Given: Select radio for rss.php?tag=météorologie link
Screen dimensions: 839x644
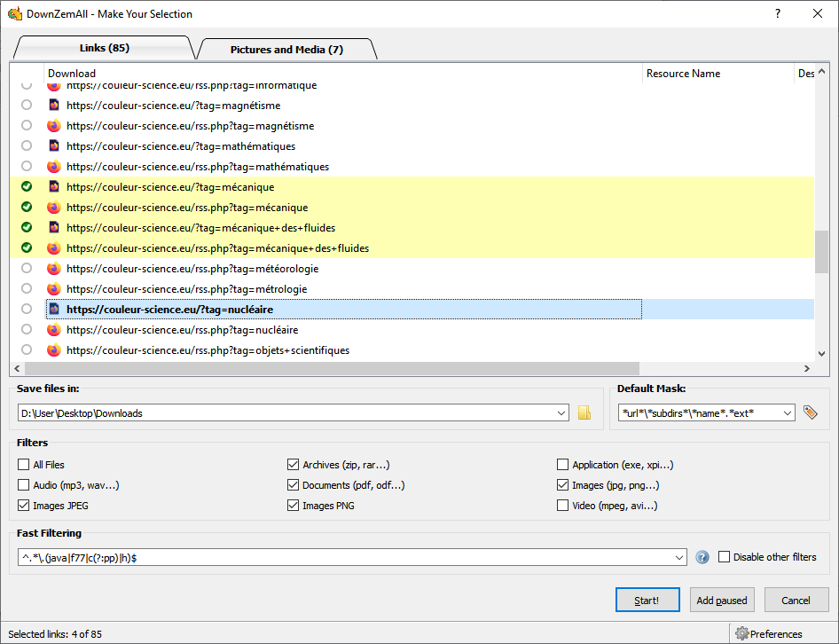Looking at the screenshot, I should (27, 268).
